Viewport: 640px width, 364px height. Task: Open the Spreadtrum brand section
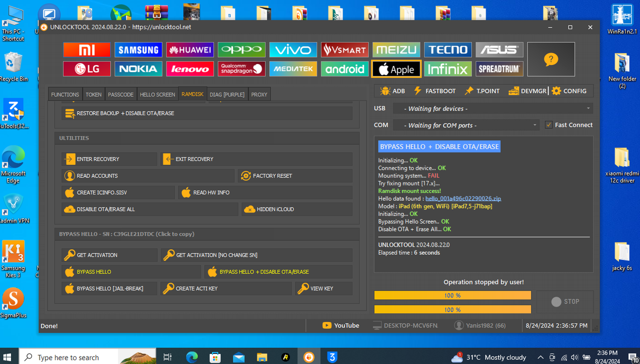(499, 69)
